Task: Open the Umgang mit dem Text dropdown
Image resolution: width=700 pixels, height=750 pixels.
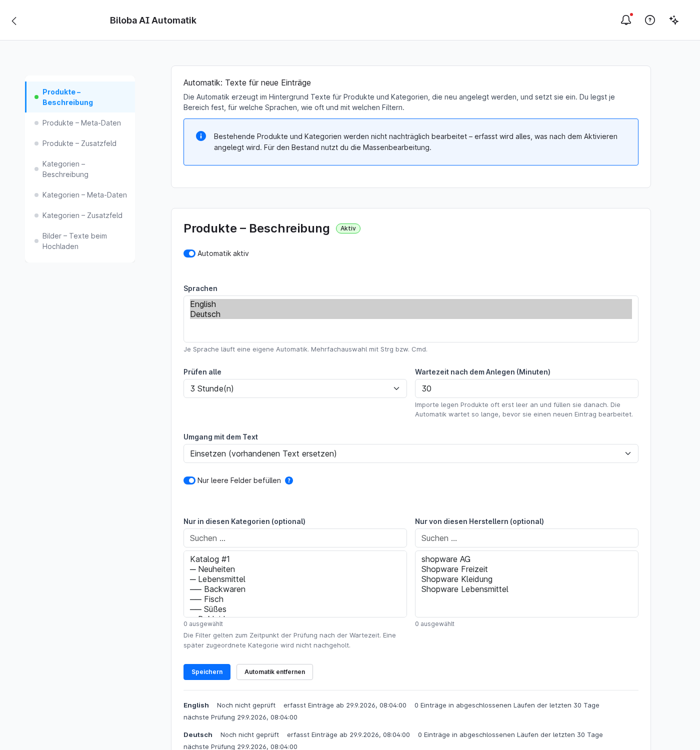Action: pyautogui.click(x=411, y=453)
